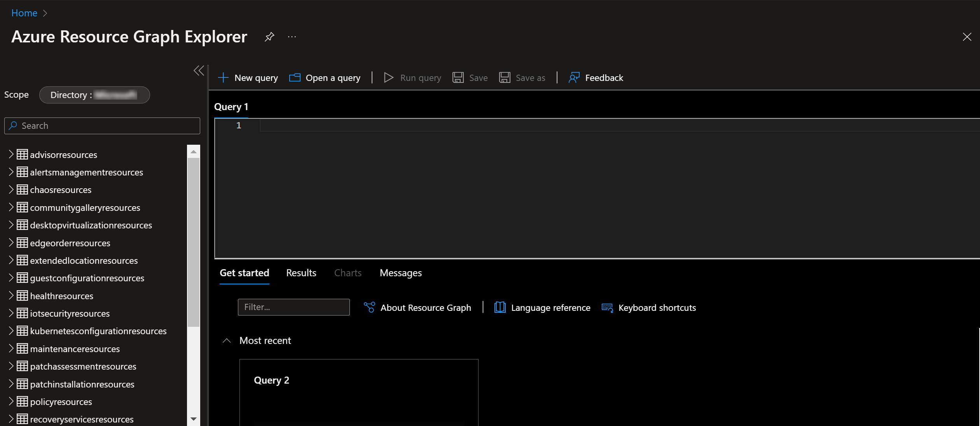
Task: Click the Feedback person icon
Action: tap(574, 78)
